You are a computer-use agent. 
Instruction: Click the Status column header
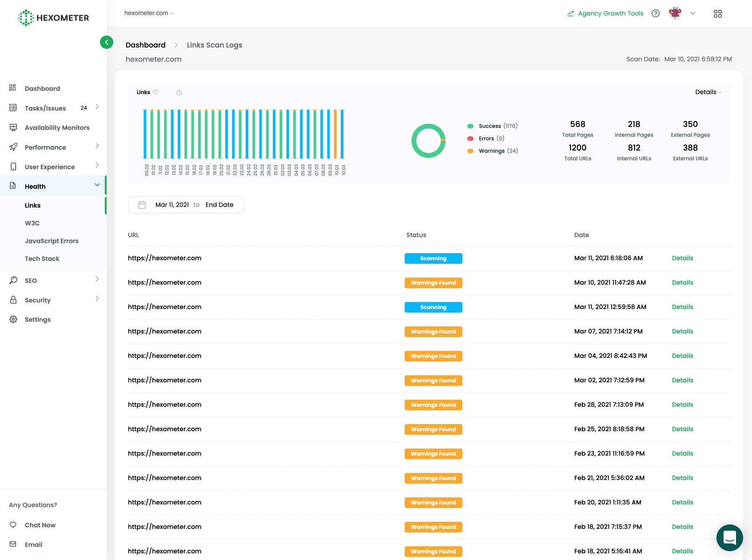(x=416, y=235)
